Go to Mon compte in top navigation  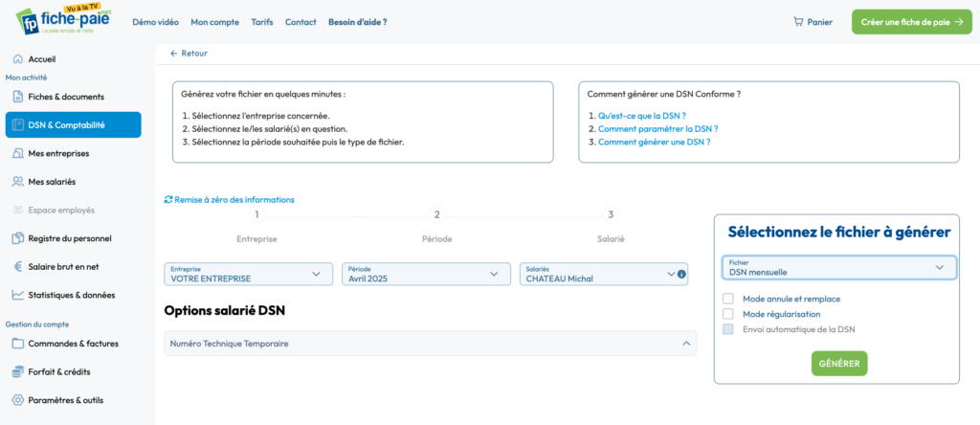click(214, 21)
